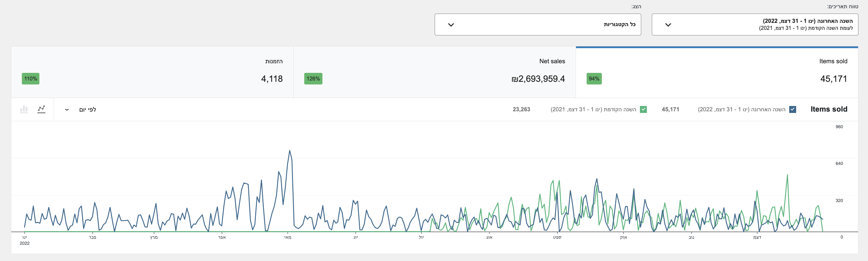This screenshot has height=261, width=868.
Task: Click the 'מרץ' month label on chart axis
Action: (154, 237)
